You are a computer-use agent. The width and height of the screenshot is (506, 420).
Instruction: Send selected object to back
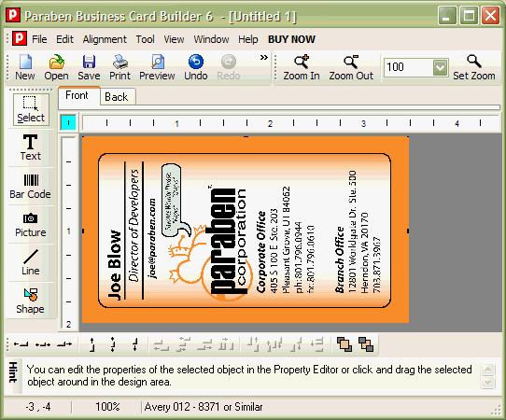tap(366, 344)
